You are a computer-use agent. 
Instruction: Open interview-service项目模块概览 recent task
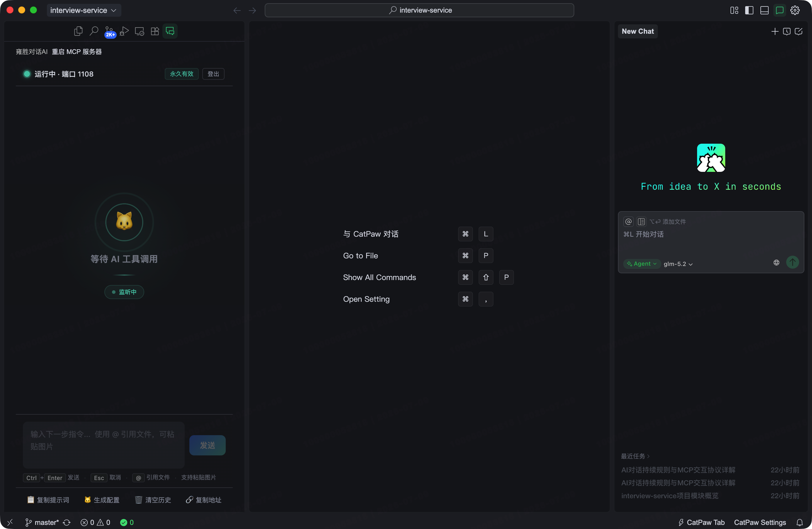tap(710, 496)
